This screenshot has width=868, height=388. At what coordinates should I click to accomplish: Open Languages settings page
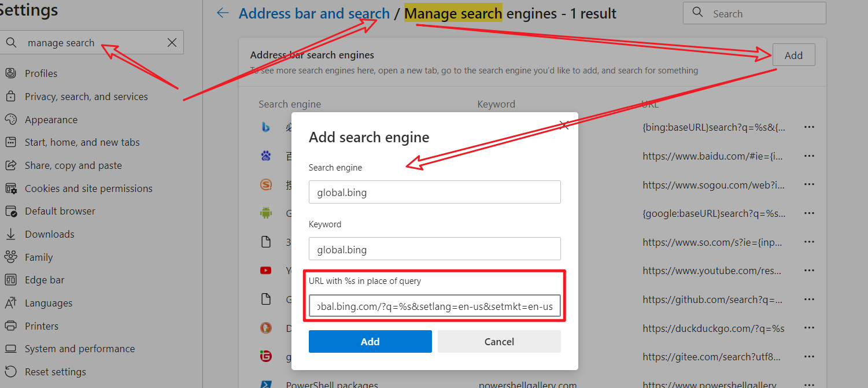49,303
